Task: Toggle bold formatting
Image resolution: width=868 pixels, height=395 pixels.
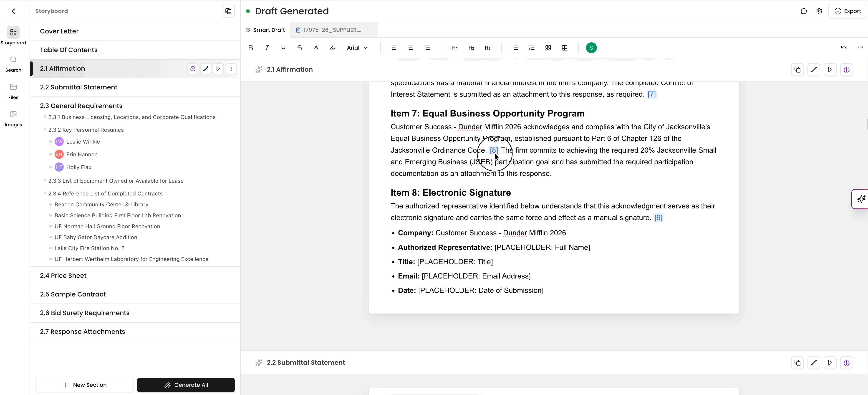Action: point(250,48)
